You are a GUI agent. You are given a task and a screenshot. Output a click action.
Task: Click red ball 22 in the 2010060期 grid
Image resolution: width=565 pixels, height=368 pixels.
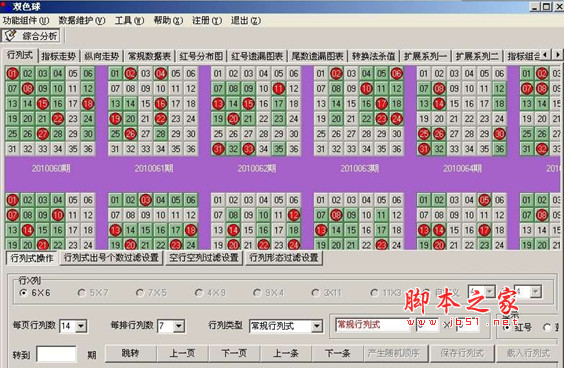58,119
